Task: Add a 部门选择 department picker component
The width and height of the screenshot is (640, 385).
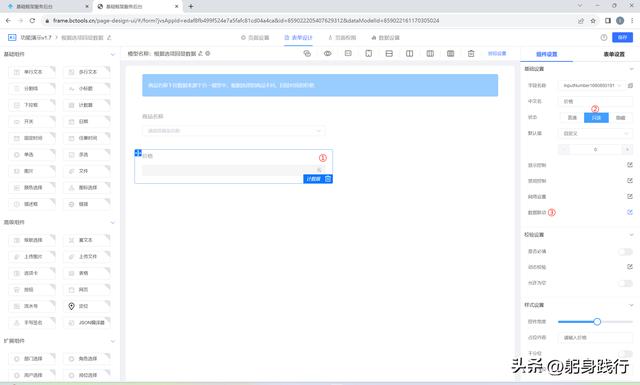Action: [32, 359]
